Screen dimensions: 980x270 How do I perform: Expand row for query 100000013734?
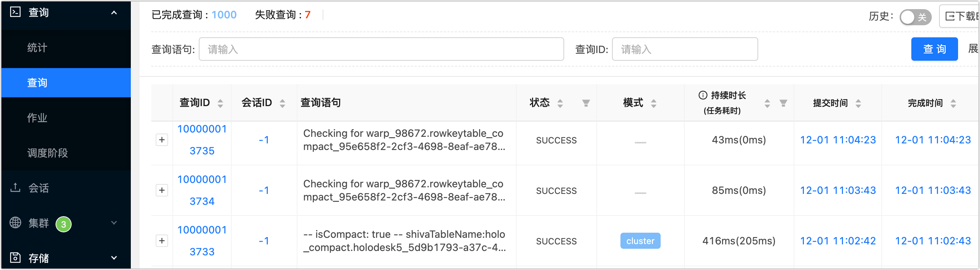[x=162, y=190]
